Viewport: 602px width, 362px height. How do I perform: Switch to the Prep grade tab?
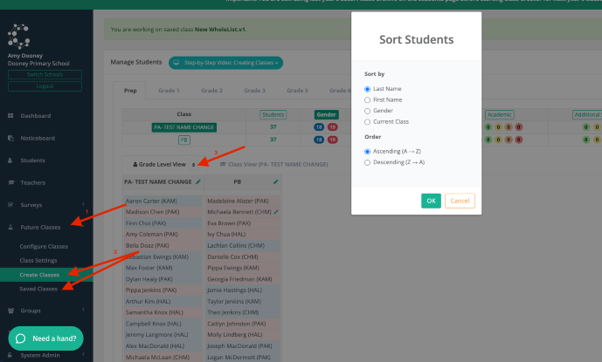click(130, 91)
